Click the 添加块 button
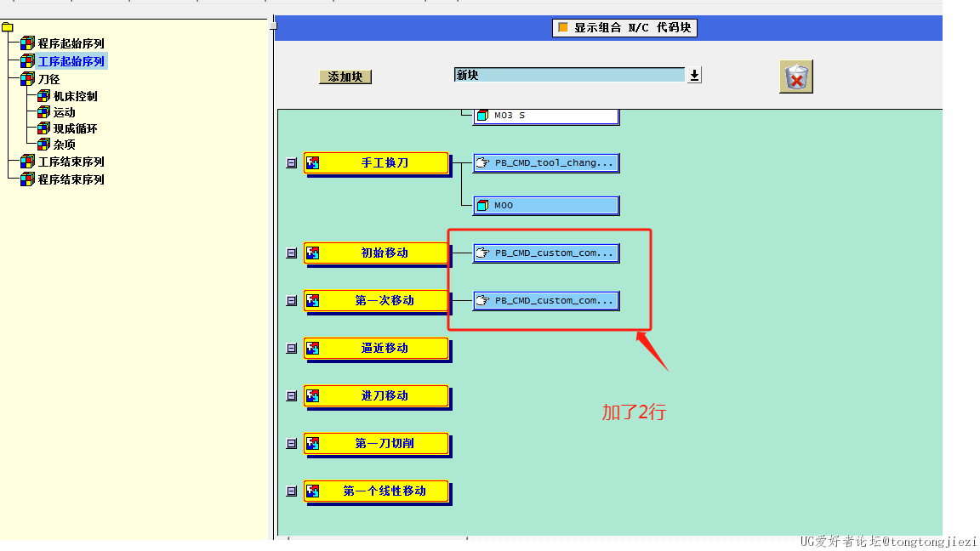Image resolution: width=980 pixels, height=551 pixels. point(345,77)
